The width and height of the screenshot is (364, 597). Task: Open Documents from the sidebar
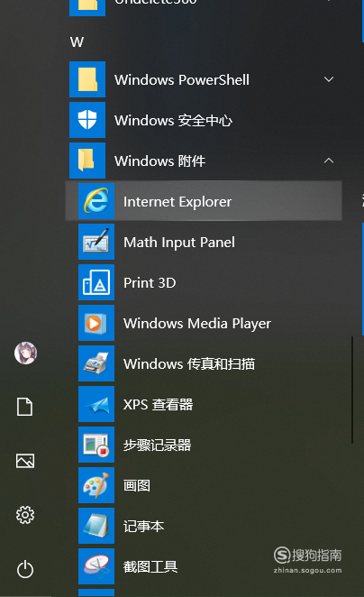[x=24, y=407]
